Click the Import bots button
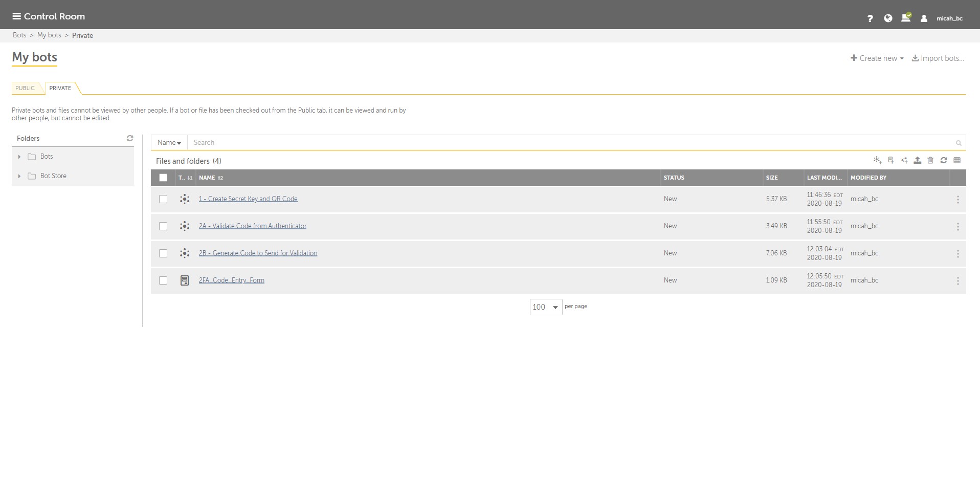980x478 pixels. pos(938,58)
